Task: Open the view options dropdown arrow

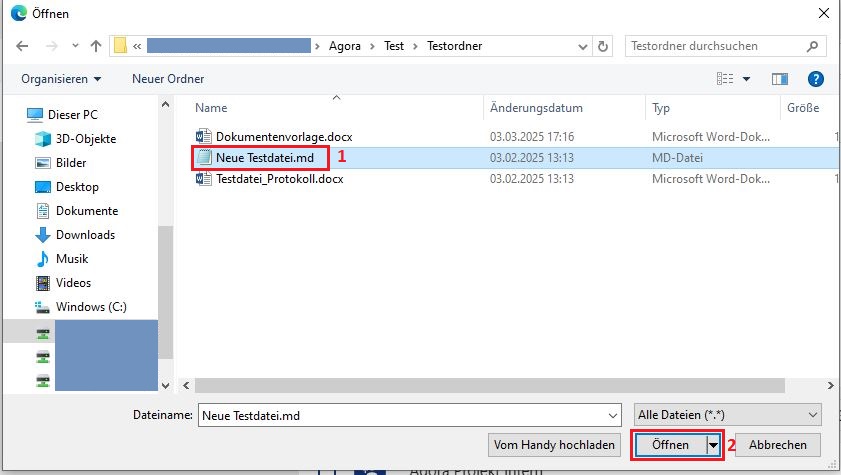Action: click(x=746, y=79)
